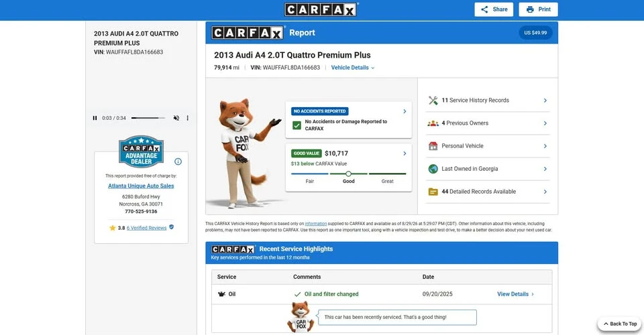The width and height of the screenshot is (644, 335).
Task: Click the 09/20/2025 service date
Action: point(437,294)
